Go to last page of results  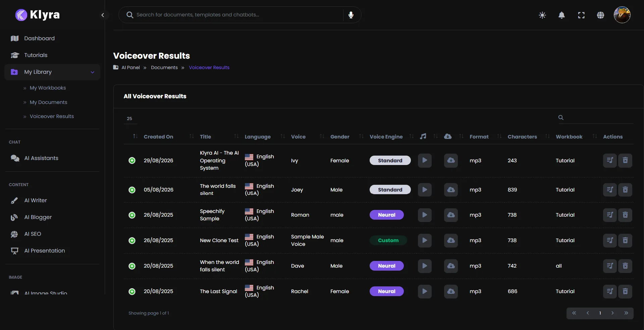626,313
